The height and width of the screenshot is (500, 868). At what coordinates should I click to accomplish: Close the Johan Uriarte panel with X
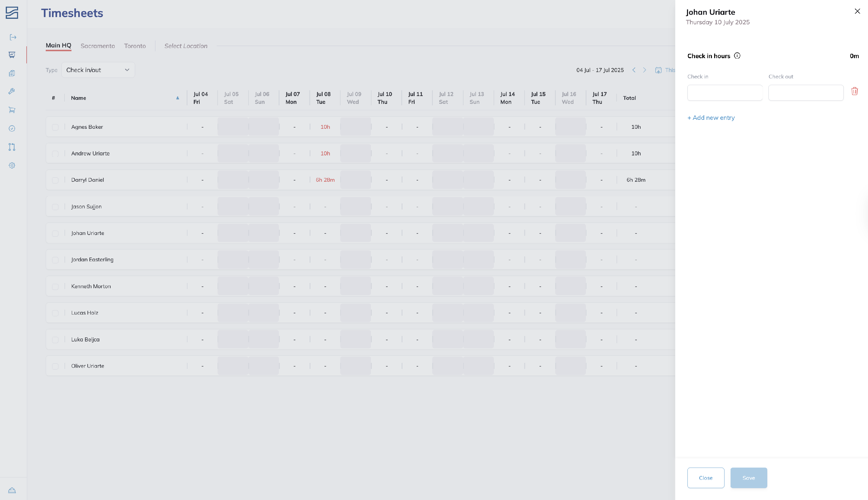click(x=857, y=11)
